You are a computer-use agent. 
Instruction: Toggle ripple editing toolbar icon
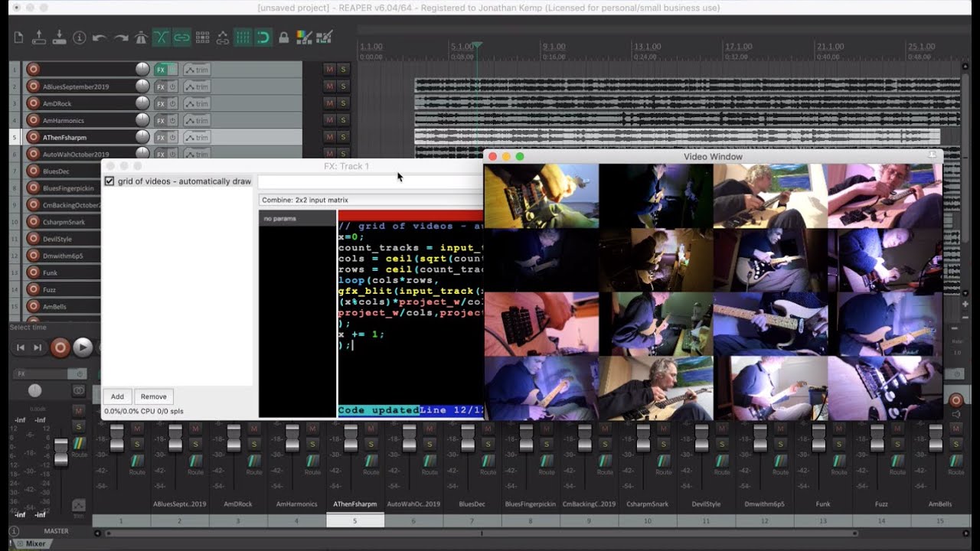pyautogui.click(x=202, y=37)
